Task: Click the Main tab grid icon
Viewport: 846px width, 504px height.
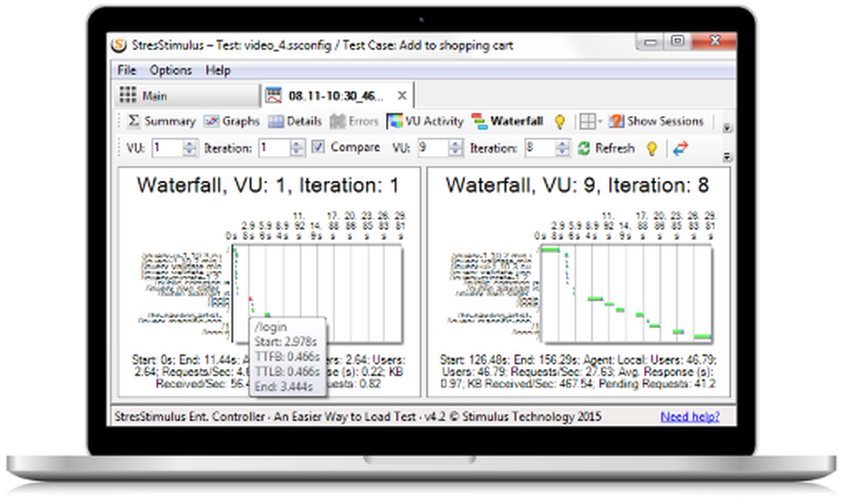Action: (x=128, y=95)
